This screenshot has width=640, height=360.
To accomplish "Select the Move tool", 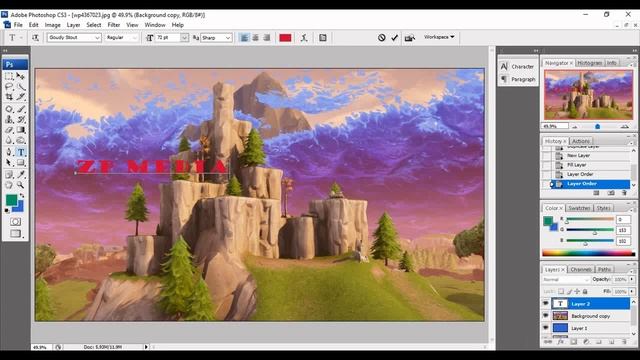I will 21,76.
